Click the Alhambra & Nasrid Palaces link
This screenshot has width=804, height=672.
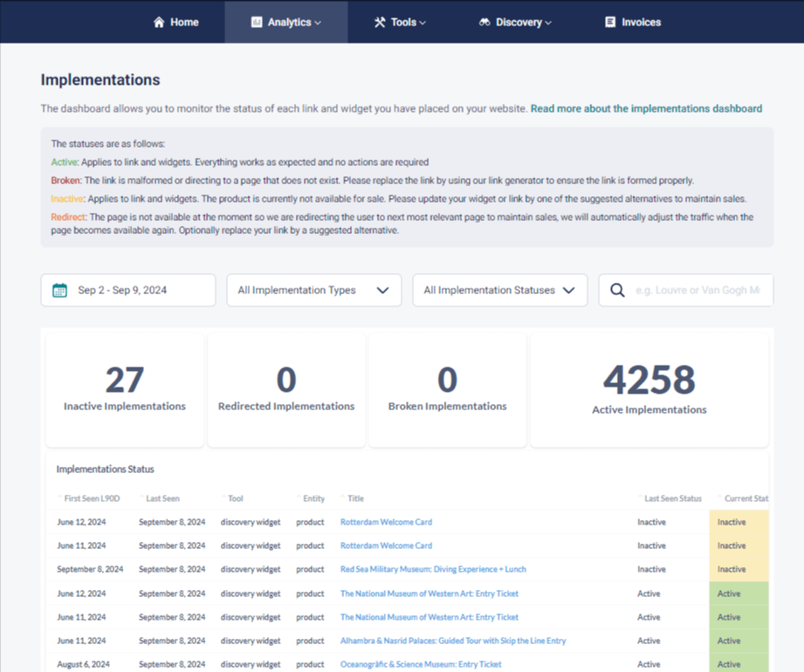pyautogui.click(x=452, y=641)
